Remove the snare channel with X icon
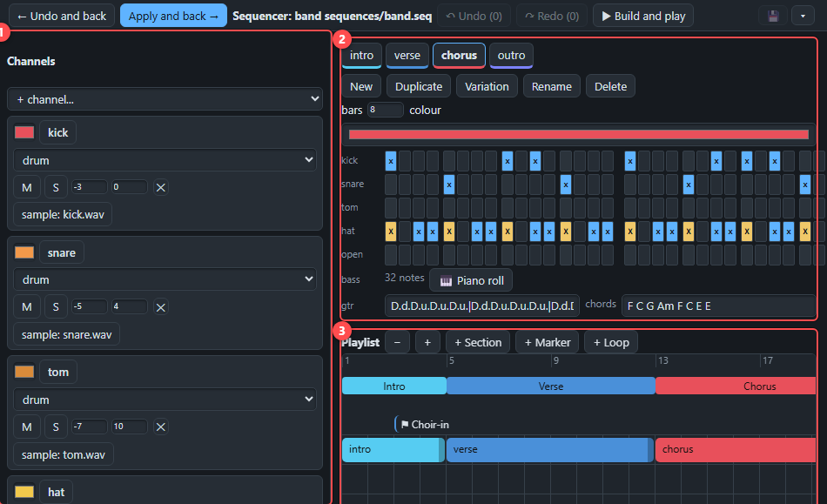This screenshot has width=827, height=504. (x=161, y=306)
